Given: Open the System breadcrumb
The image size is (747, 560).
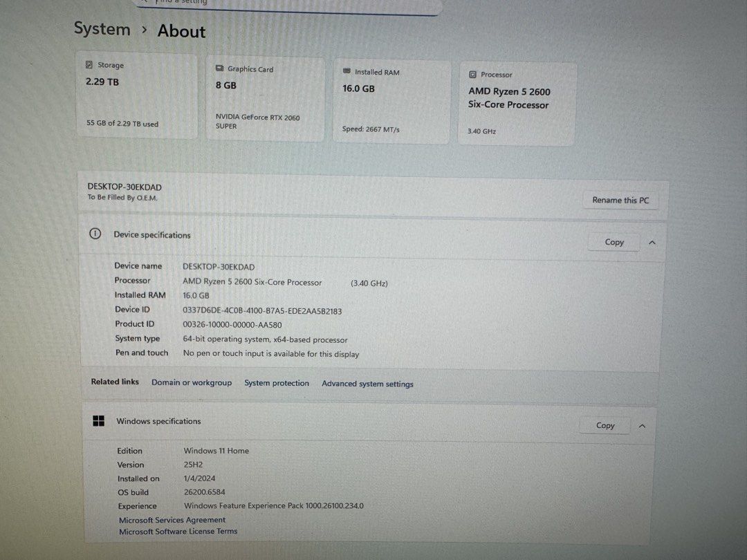Looking at the screenshot, I should tap(102, 29).
